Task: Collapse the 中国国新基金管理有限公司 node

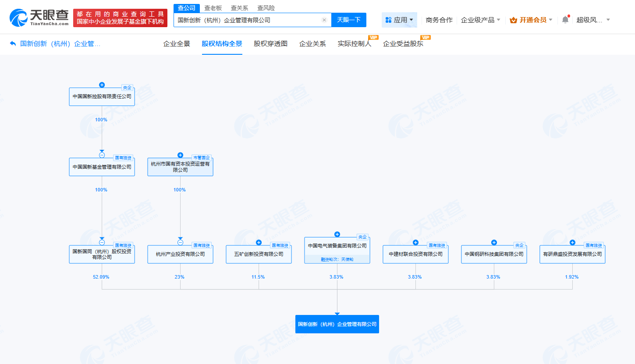Action: (102, 155)
